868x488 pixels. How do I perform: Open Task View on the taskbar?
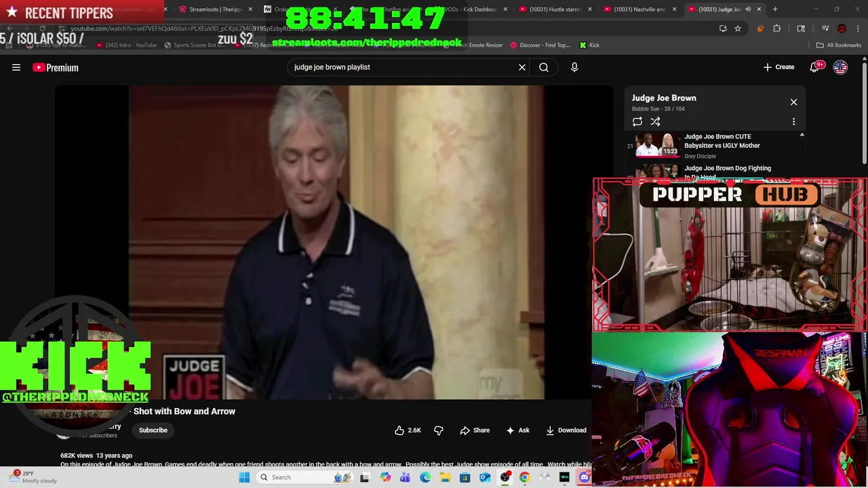coord(364,477)
